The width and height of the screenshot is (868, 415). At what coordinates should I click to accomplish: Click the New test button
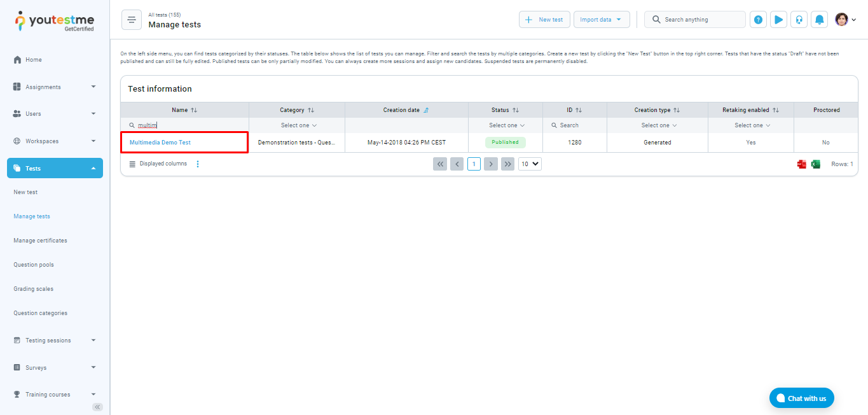[x=544, y=20]
